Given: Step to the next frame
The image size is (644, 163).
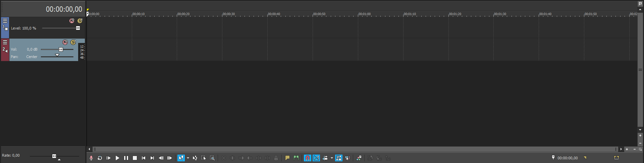Looking at the screenshot, I should [170, 158].
